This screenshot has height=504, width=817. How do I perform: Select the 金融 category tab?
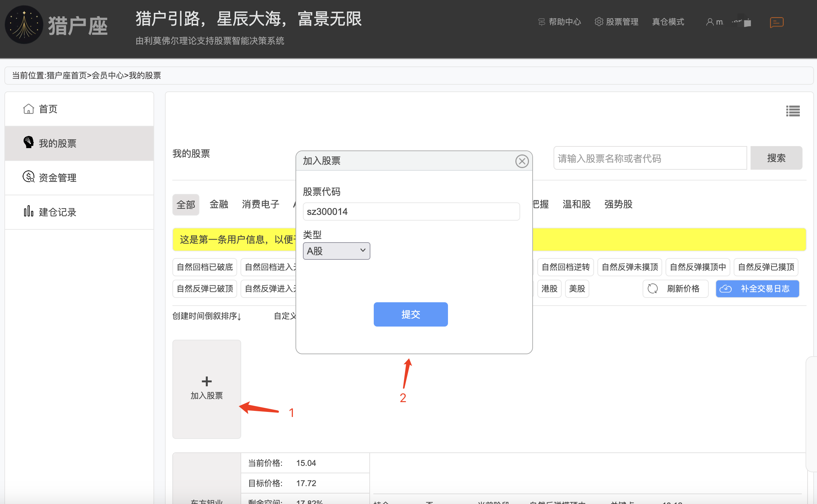[x=219, y=204]
